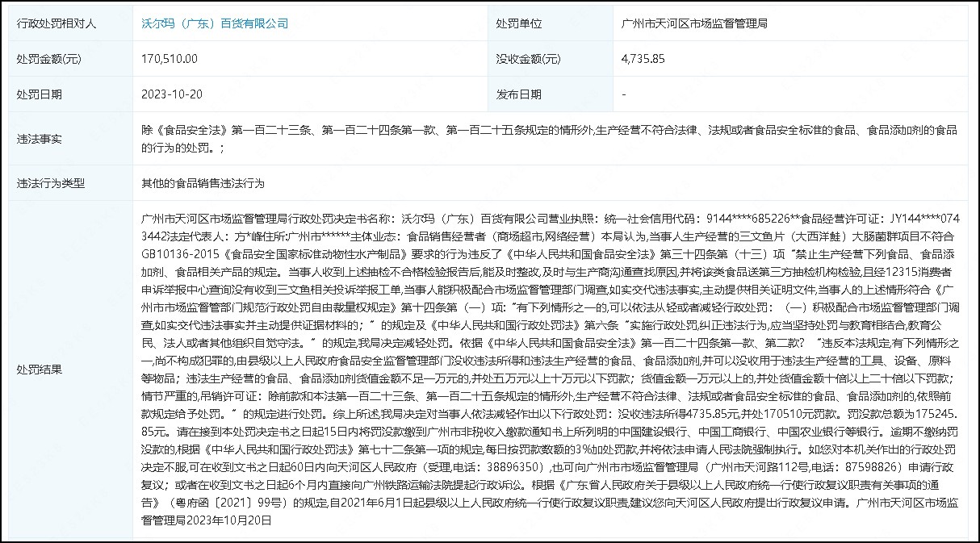Select the penalty date 2023-10-20
This screenshot has width=980, height=543.
(171, 94)
